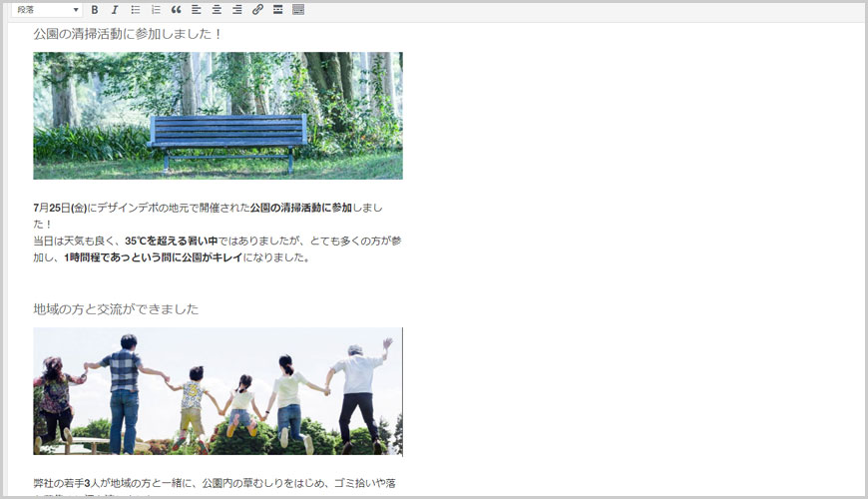Align text left
Image resolution: width=868 pixels, height=499 pixels.
coord(197,10)
